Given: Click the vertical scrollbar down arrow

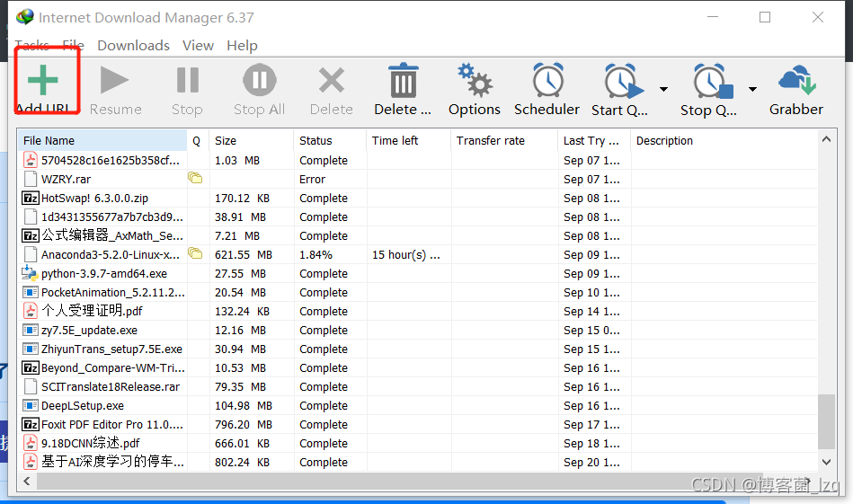Looking at the screenshot, I should click(826, 462).
